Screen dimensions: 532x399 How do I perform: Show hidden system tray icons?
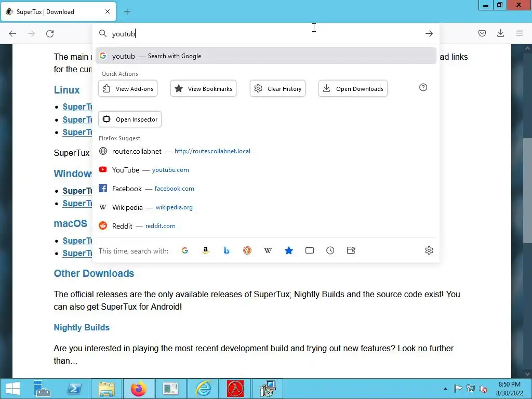tap(445, 389)
